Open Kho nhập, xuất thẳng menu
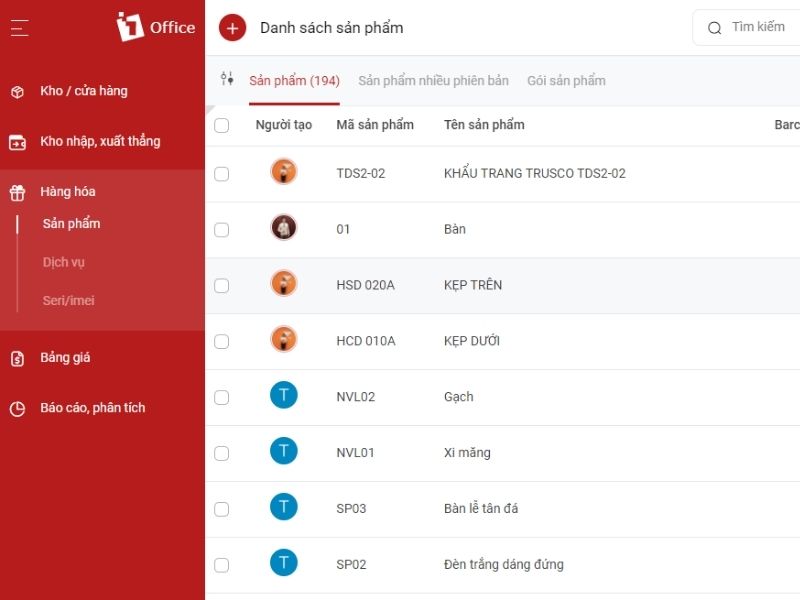The image size is (800, 600). [x=102, y=142]
